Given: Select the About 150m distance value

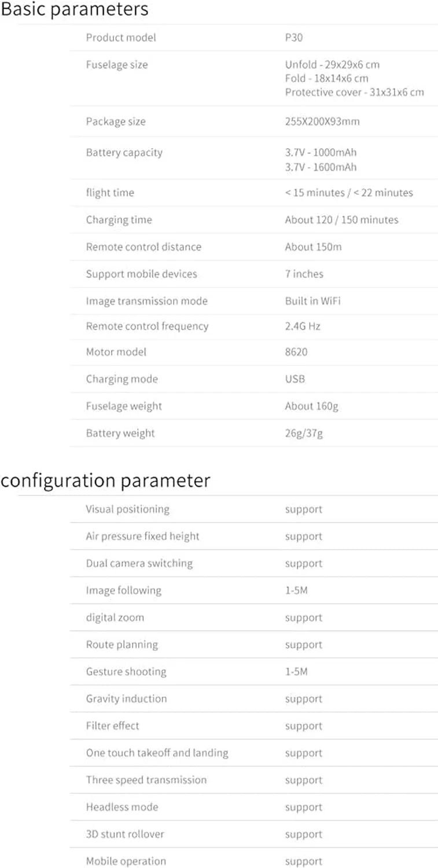Looking at the screenshot, I should point(313,247).
